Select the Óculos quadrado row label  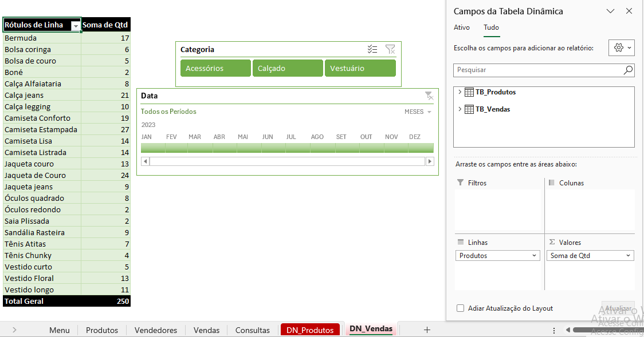[x=42, y=199]
